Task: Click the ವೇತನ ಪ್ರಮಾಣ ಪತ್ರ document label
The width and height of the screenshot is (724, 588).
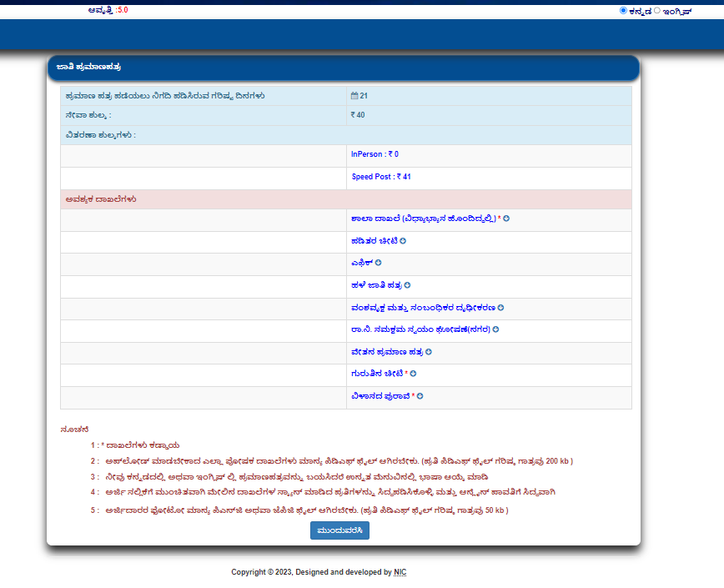Action: pyautogui.click(x=387, y=352)
